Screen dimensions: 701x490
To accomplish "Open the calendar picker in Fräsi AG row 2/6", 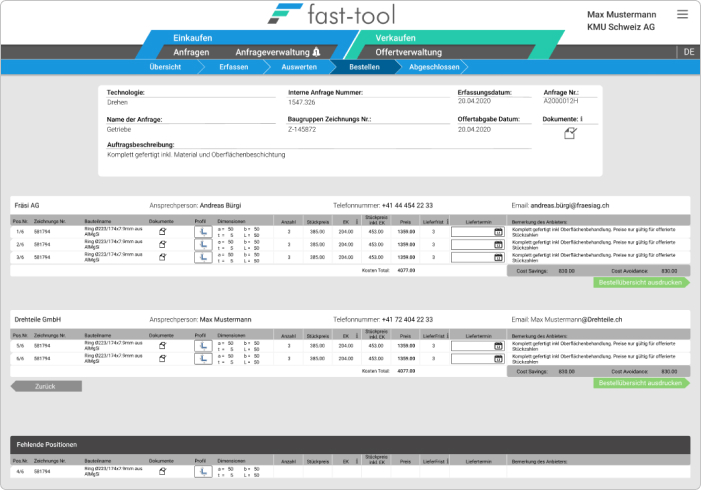I will click(498, 245).
